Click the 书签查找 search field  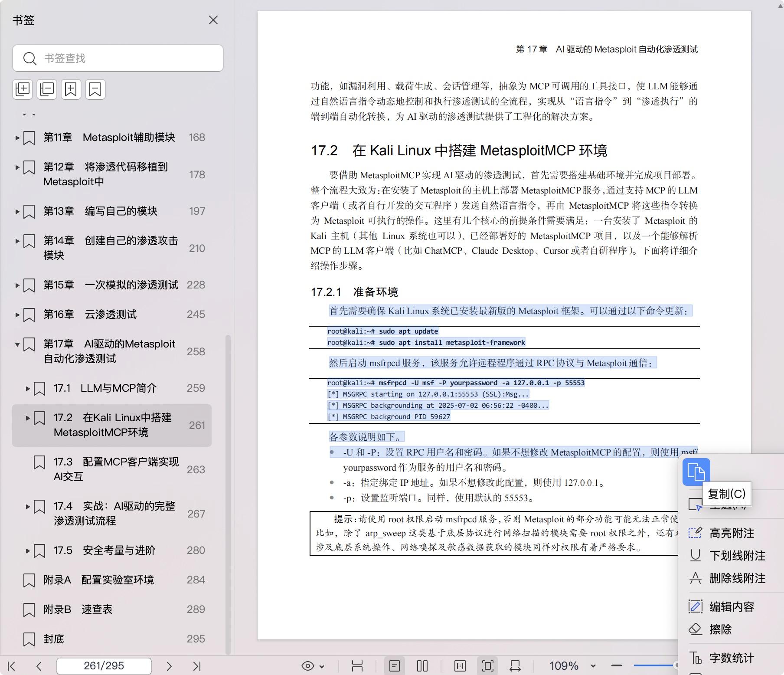(118, 58)
